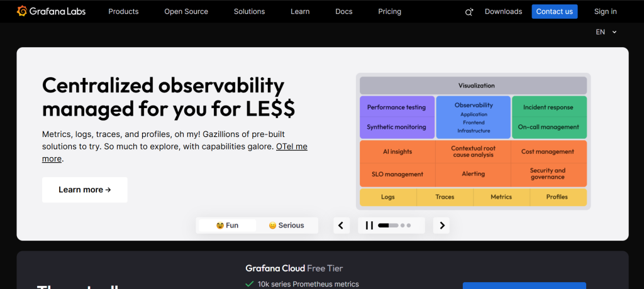Click the Grafana Labs logo
This screenshot has height=289, width=644.
tap(51, 11)
